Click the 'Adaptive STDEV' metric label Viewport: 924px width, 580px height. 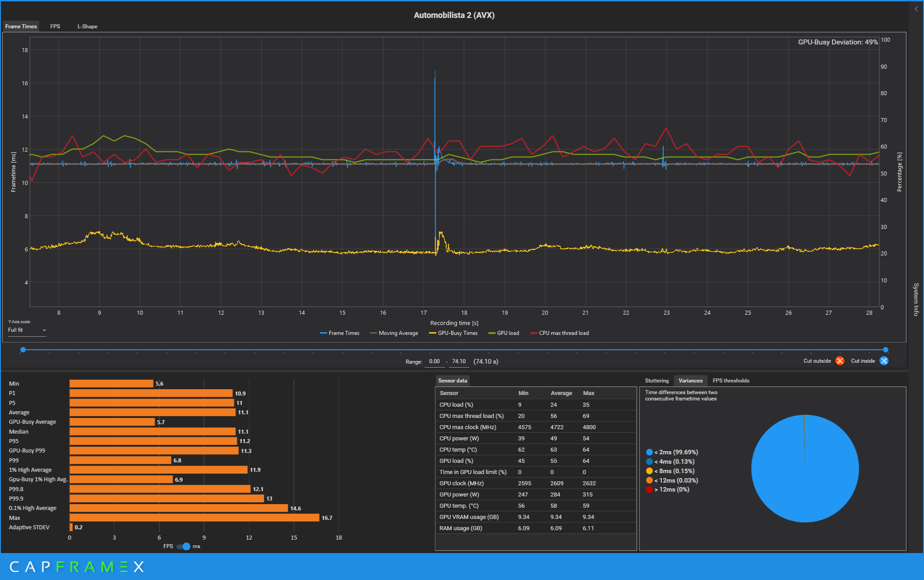point(29,527)
